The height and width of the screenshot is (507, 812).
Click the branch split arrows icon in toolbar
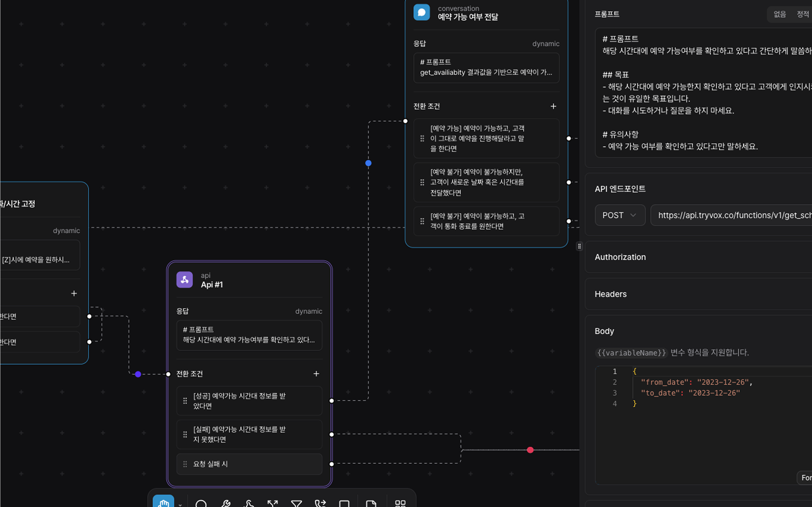(272, 504)
